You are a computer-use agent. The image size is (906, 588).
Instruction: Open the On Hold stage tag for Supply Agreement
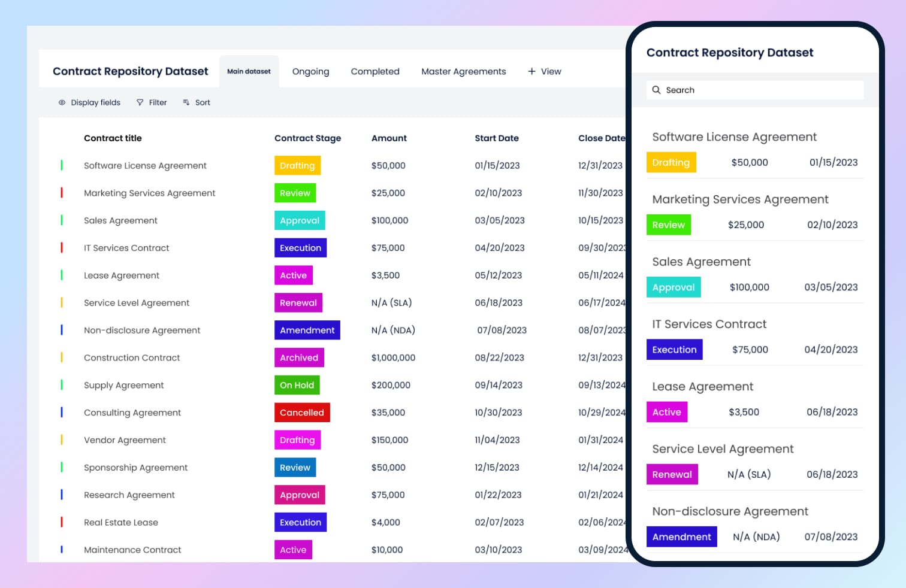click(x=297, y=385)
